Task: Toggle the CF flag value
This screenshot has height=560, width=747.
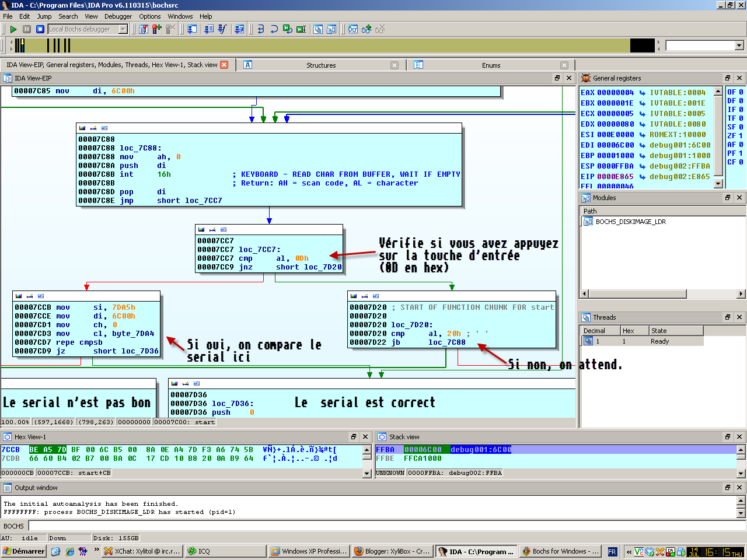Action: (741, 162)
